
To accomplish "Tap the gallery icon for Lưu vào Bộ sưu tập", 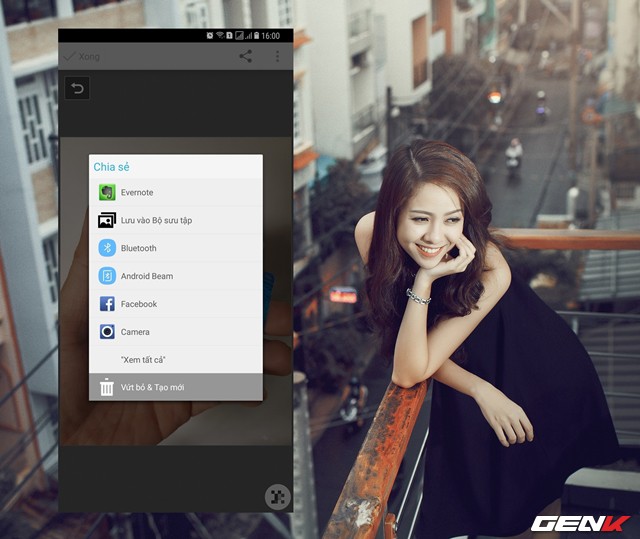I will pos(107,220).
